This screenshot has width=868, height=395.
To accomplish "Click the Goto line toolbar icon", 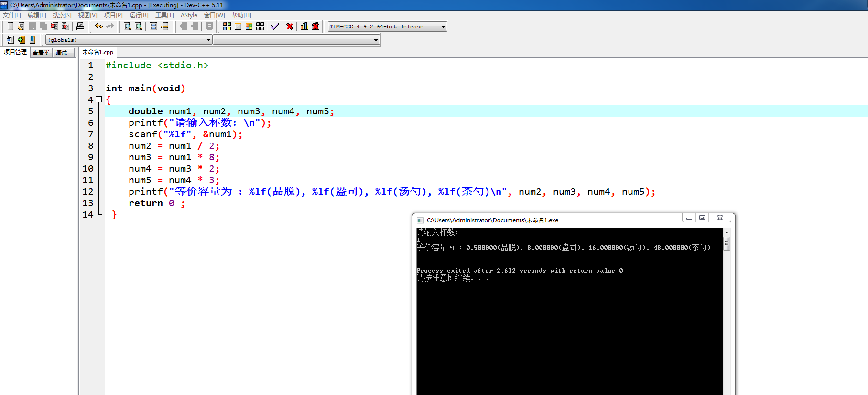I will [164, 26].
